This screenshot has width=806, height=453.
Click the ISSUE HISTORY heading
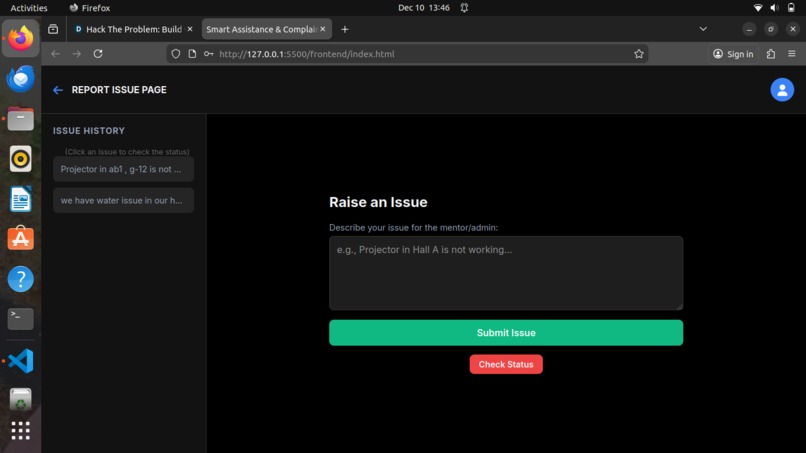88,131
